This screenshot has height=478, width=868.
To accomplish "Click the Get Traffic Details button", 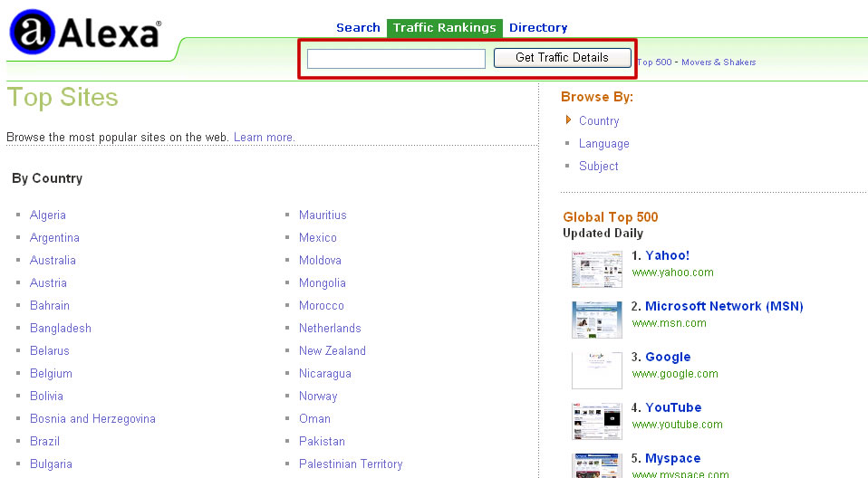I will [x=562, y=58].
